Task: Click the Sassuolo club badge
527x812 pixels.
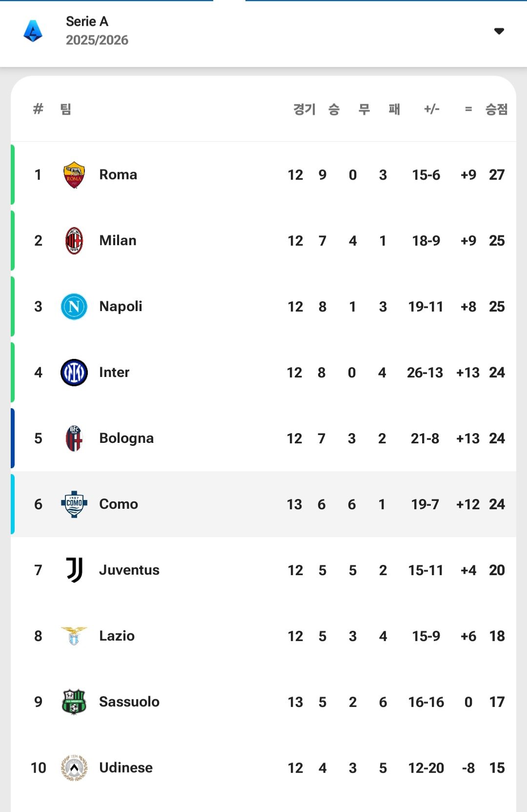Action: (74, 702)
